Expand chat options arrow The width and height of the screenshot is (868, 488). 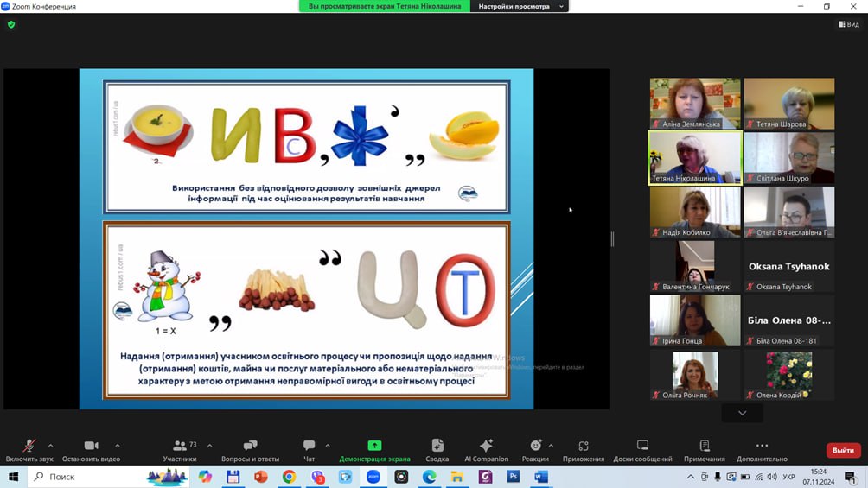coord(328,446)
